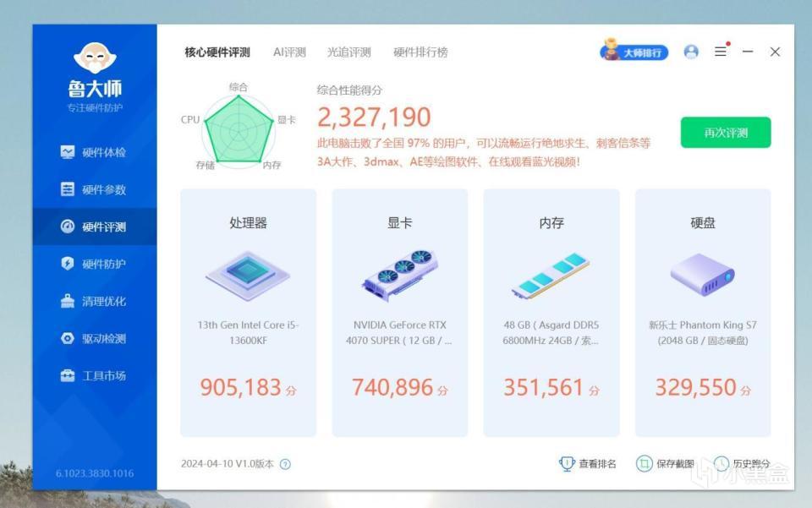
Task: Open 历史跑分 history scores link
Action: (x=742, y=463)
